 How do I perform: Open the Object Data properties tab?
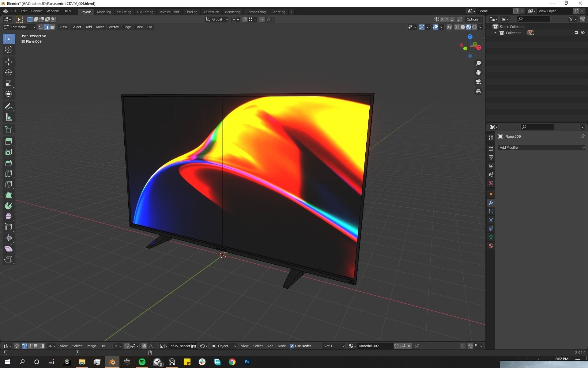click(x=491, y=237)
